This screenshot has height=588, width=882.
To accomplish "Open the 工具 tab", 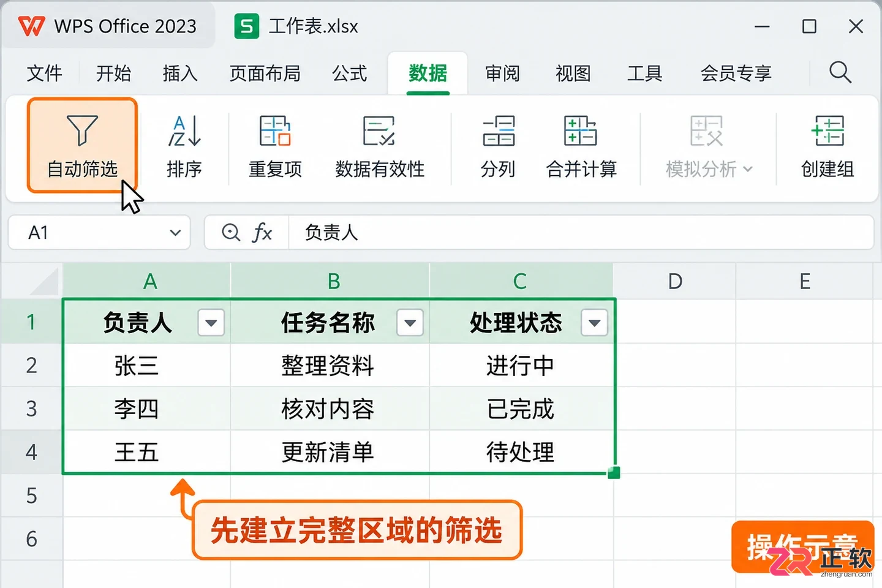I will click(x=644, y=73).
